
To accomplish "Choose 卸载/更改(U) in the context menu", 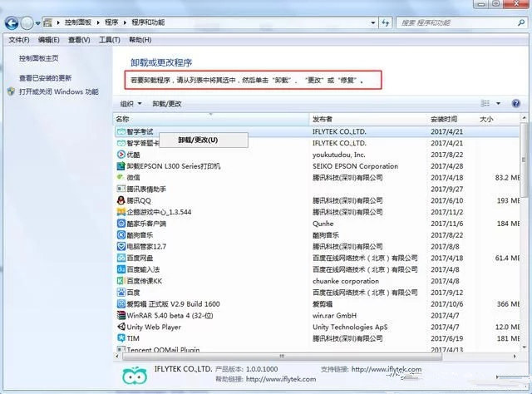I will point(203,140).
